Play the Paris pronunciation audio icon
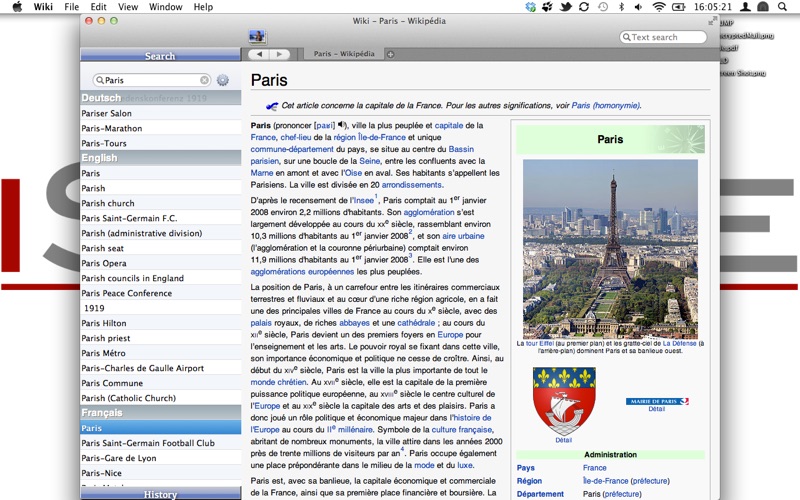 343,126
